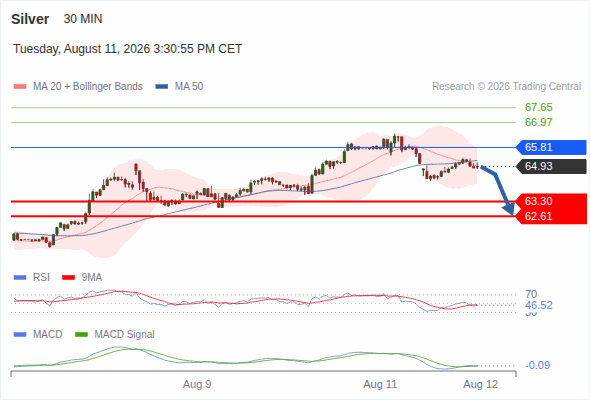Click the MACD value -0.09
Screen dimensions: 590x400
tap(537, 365)
